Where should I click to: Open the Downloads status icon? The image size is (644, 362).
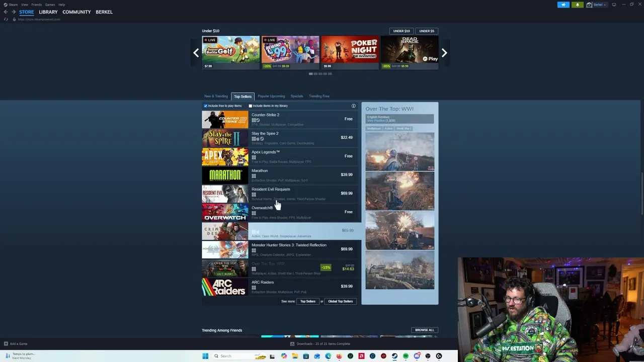point(292,344)
